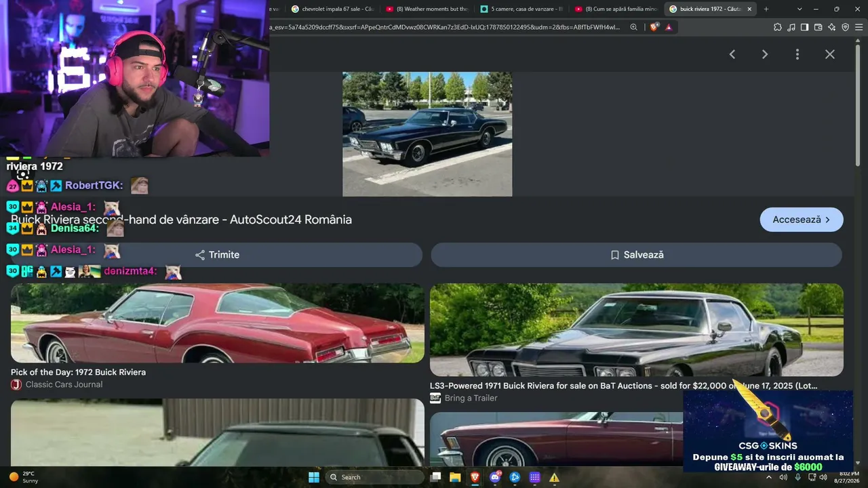Close the image preview panel

830,54
